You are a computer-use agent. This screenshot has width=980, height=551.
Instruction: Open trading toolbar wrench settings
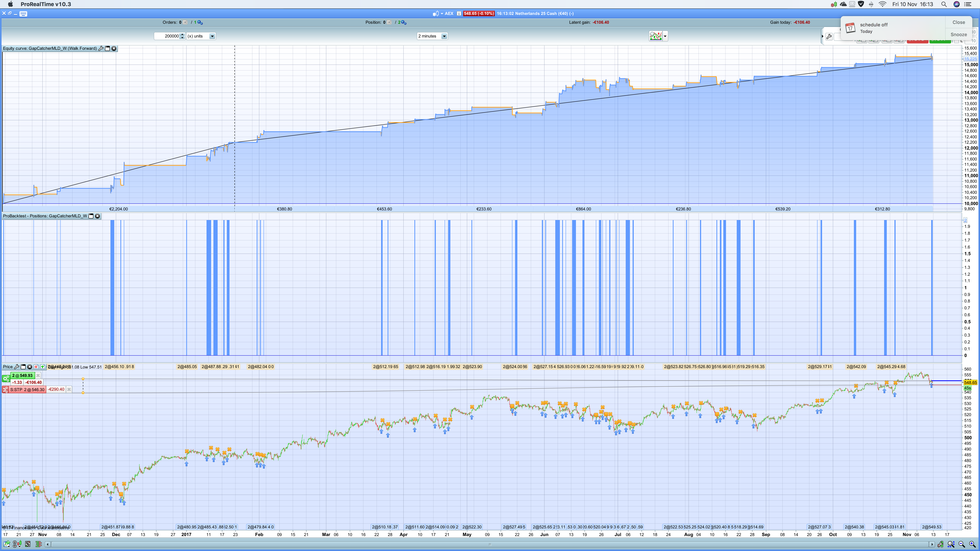tap(829, 37)
